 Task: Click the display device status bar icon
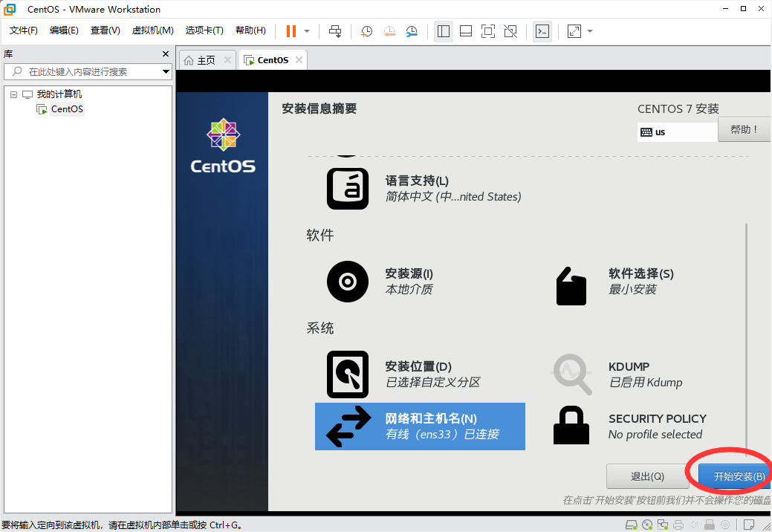tap(725, 525)
